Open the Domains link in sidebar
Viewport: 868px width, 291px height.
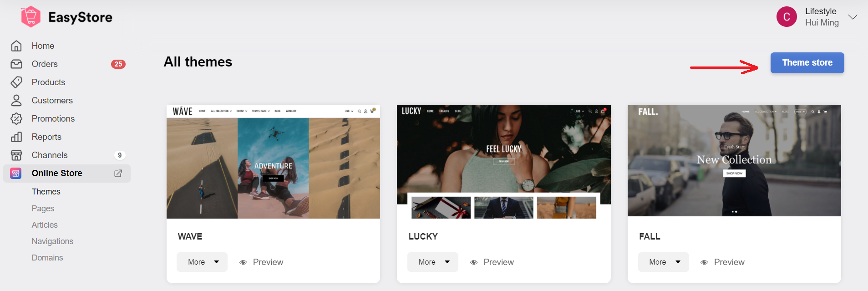point(47,258)
